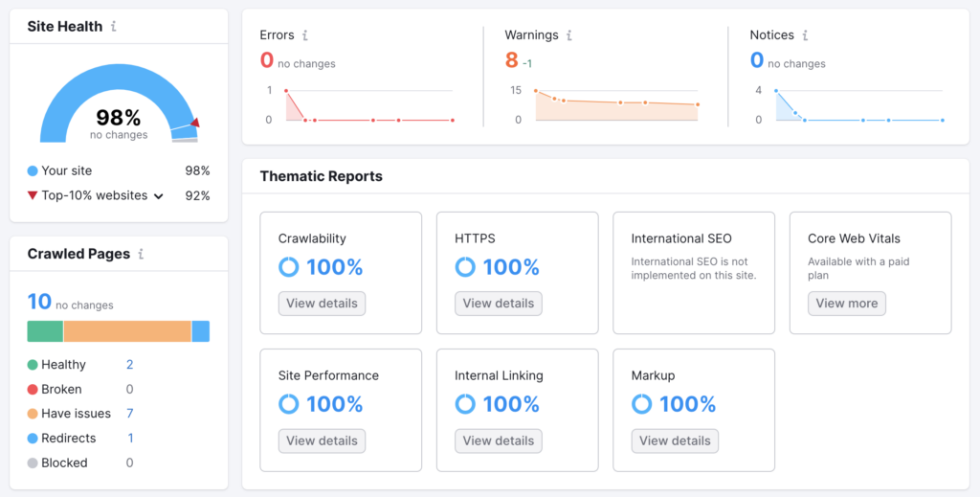Screen dimensions: 980x497
Task: Click the Site Performance 100% score
Action: [334, 404]
